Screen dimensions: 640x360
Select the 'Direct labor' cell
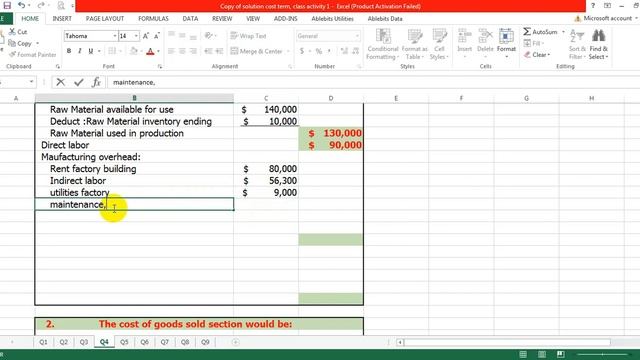[x=134, y=145]
